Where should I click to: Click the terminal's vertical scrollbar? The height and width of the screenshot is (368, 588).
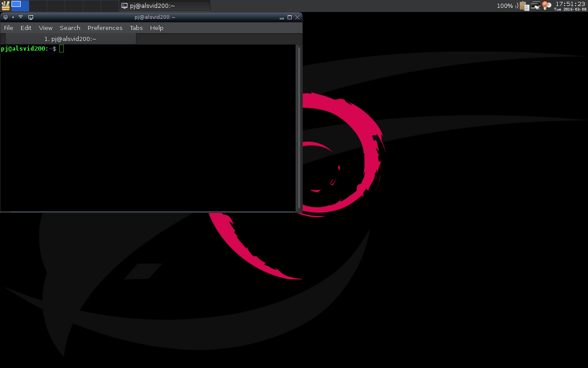tap(299, 127)
